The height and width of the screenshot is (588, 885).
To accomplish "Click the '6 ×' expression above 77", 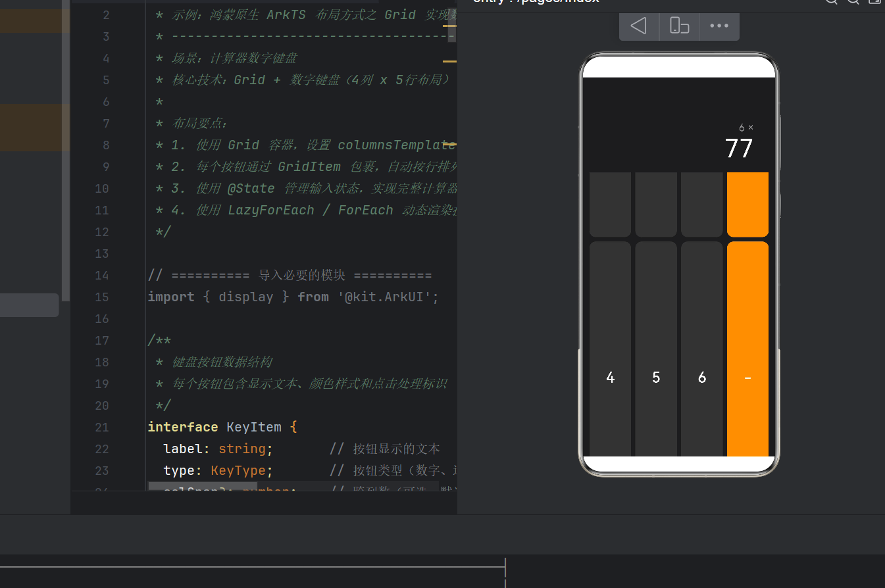I will click(746, 128).
